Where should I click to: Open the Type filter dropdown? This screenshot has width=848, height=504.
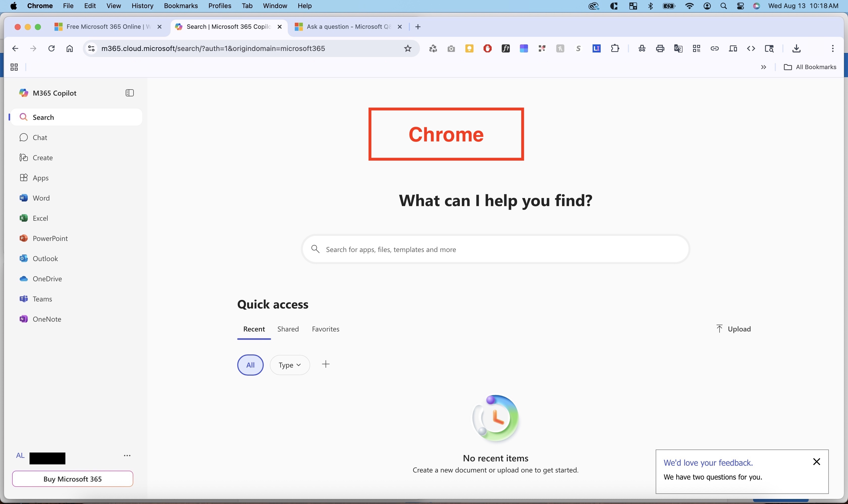pyautogui.click(x=289, y=365)
